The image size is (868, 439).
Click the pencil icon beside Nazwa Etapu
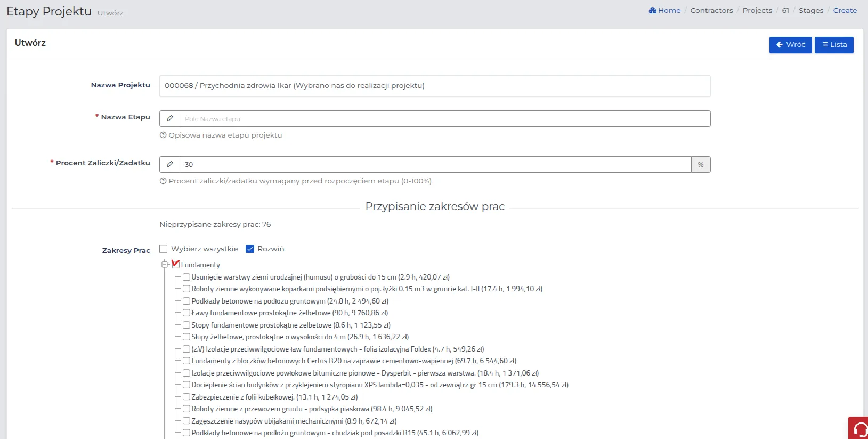(169, 119)
